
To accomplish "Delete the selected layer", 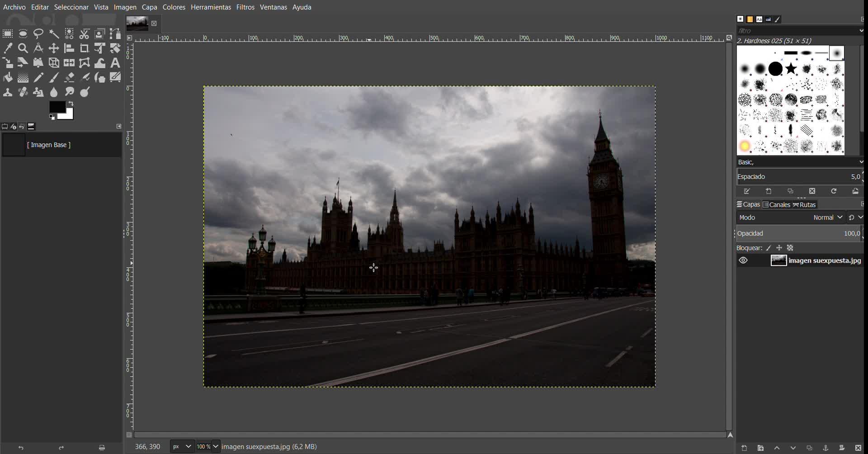I will pyautogui.click(x=858, y=448).
